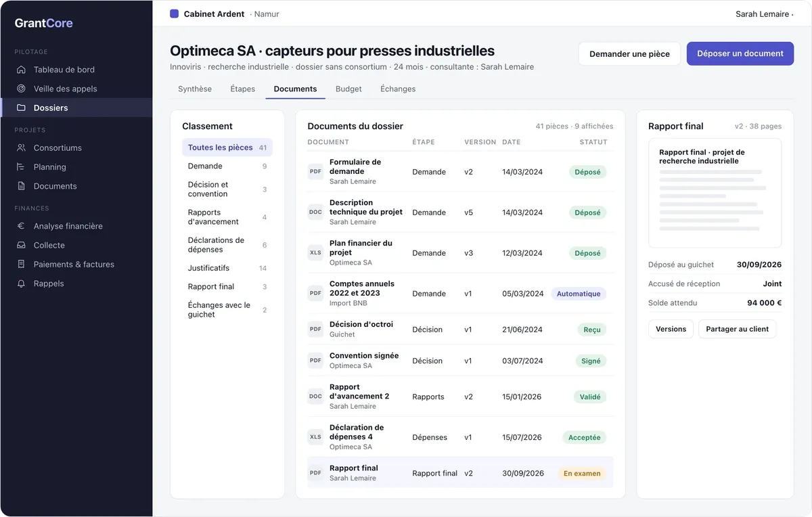Filter by Demande category
The image size is (812, 517).
click(x=227, y=166)
